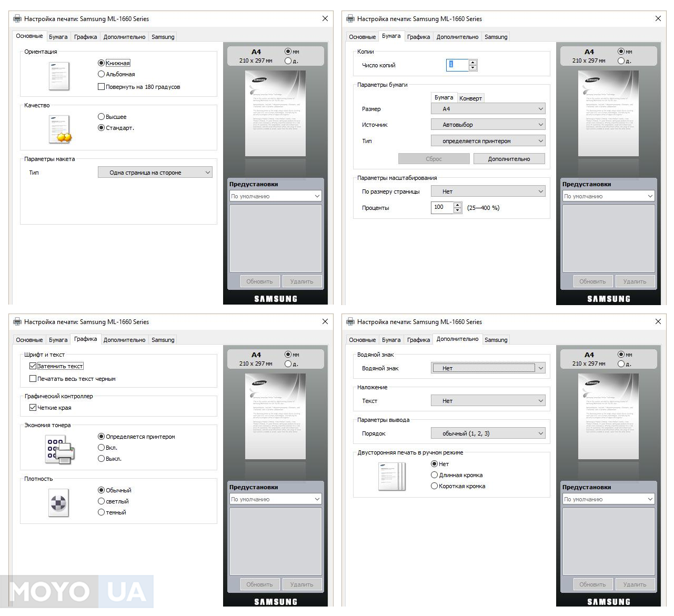674x616 pixels.
Task: Increase number of copies with up arrow
Action: (x=472, y=62)
